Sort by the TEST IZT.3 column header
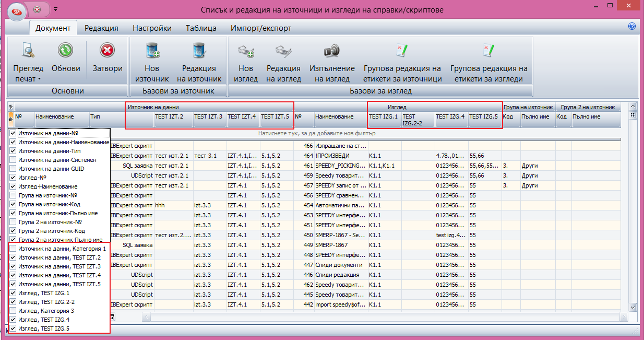The width and height of the screenshot is (644, 340). point(210,120)
